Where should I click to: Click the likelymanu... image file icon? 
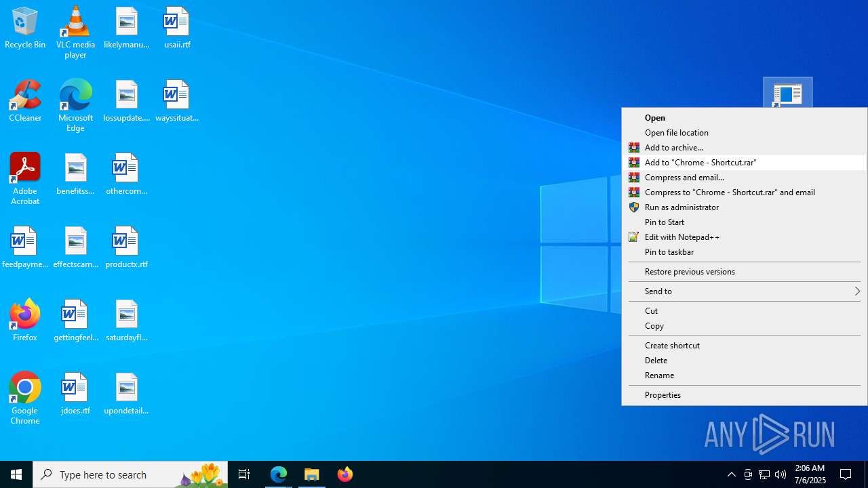click(126, 28)
